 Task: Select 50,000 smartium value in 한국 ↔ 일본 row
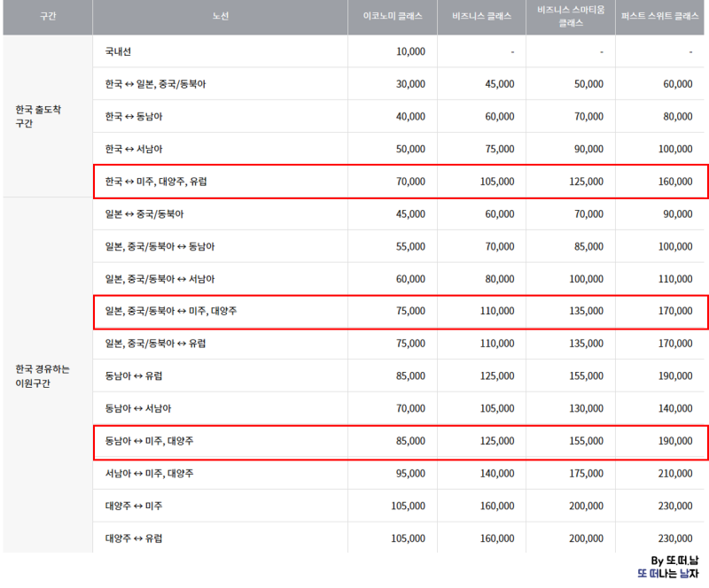click(x=588, y=84)
